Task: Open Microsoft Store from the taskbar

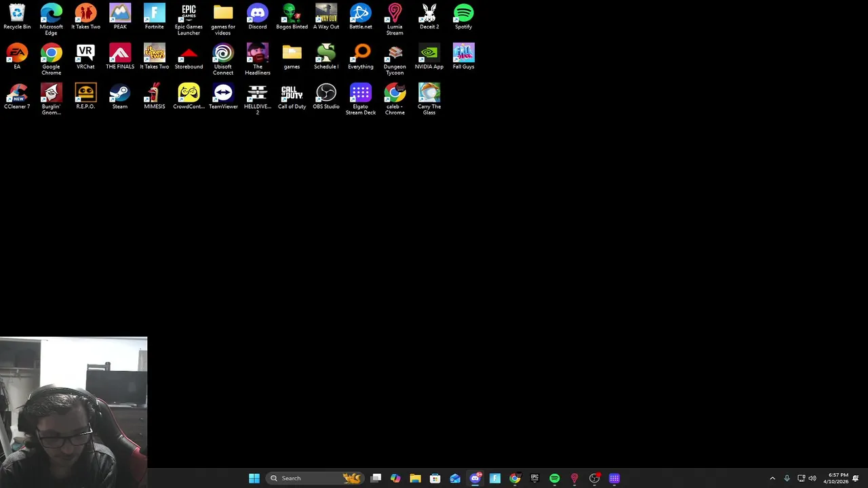Action: coord(435,479)
